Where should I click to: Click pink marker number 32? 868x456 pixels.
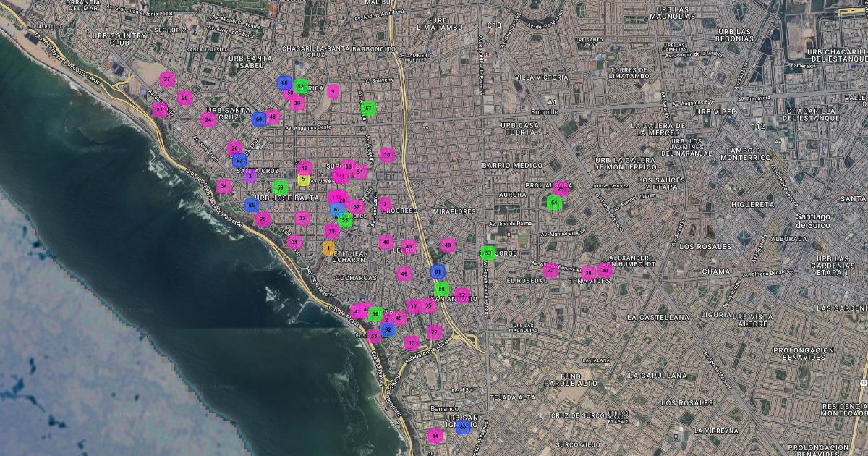pos(302,219)
